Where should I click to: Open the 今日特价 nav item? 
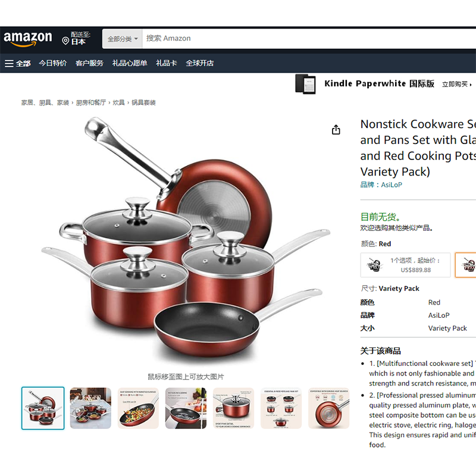(53, 63)
